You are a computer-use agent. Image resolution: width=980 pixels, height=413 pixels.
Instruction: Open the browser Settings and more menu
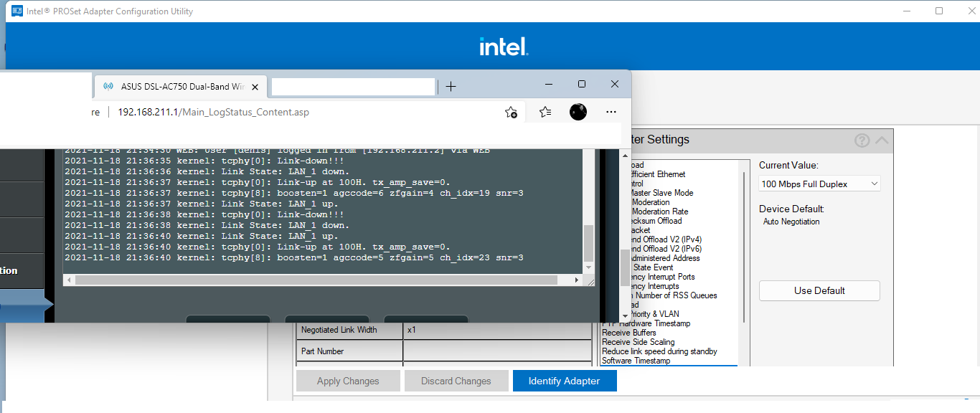point(611,112)
